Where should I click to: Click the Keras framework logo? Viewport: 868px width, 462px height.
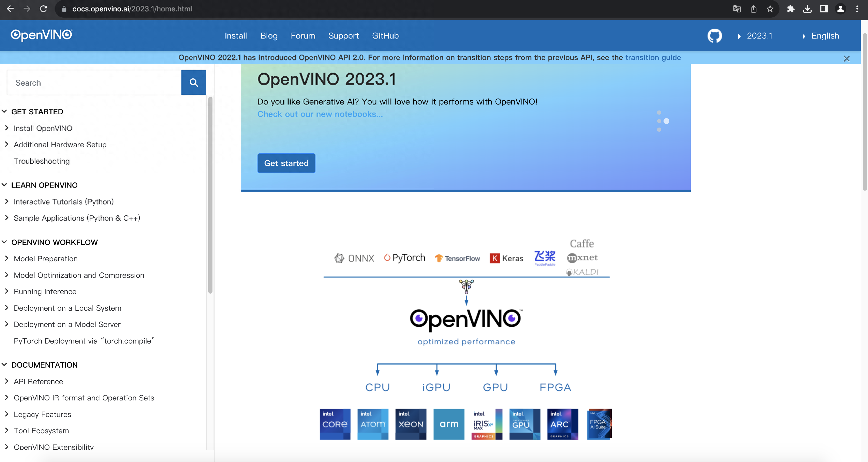coord(506,258)
